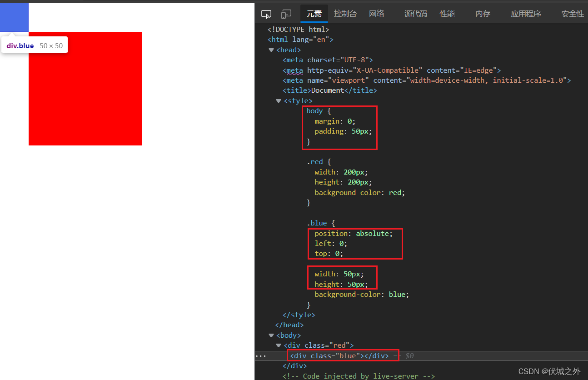This screenshot has height=380, width=588.
Task: Click the top: 0 declaration
Action: pyautogui.click(x=329, y=254)
